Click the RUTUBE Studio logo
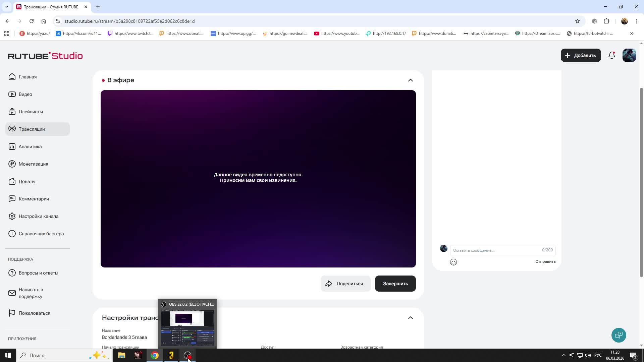 tap(45, 56)
